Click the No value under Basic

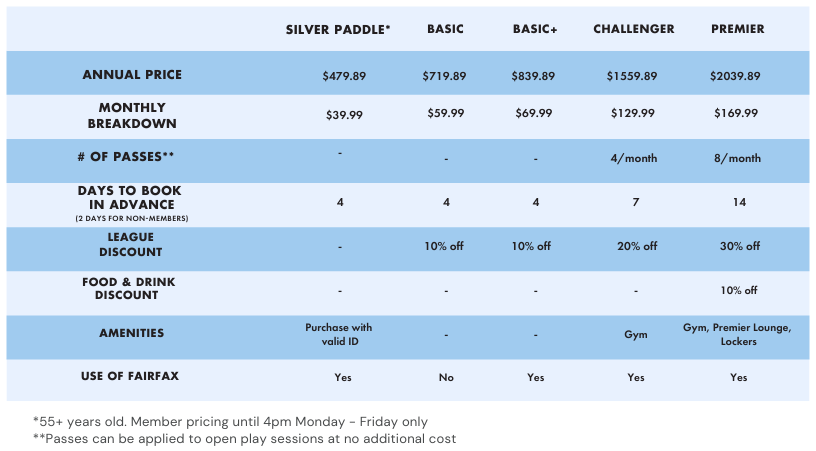pyautogui.click(x=445, y=378)
